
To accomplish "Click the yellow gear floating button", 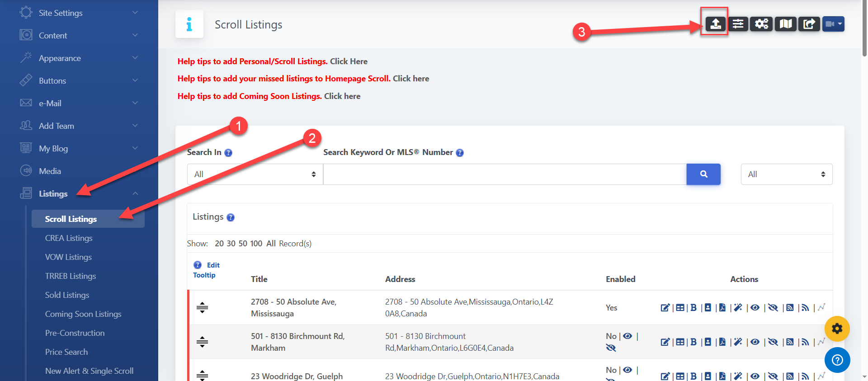I will (x=837, y=329).
